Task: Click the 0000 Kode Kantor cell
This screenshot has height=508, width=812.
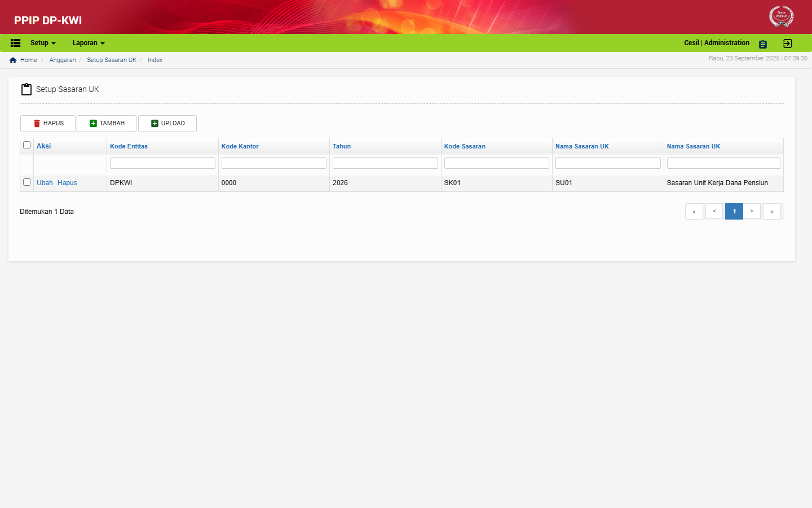Action: point(274,183)
